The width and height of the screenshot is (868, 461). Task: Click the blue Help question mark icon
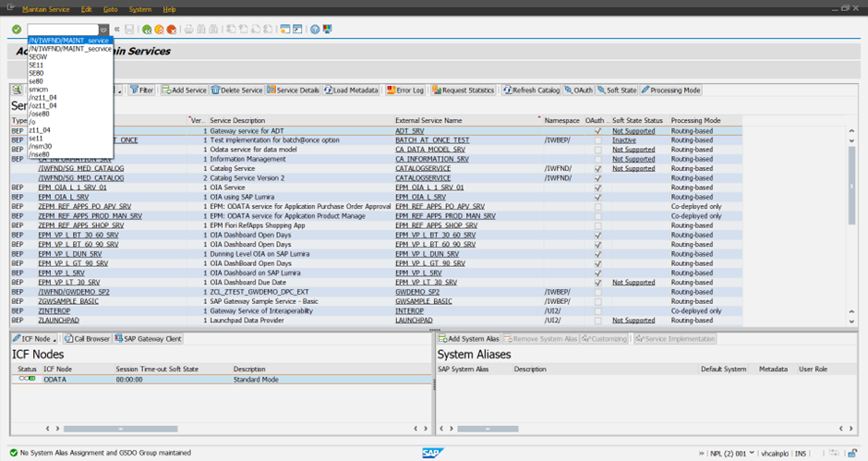pos(315,30)
